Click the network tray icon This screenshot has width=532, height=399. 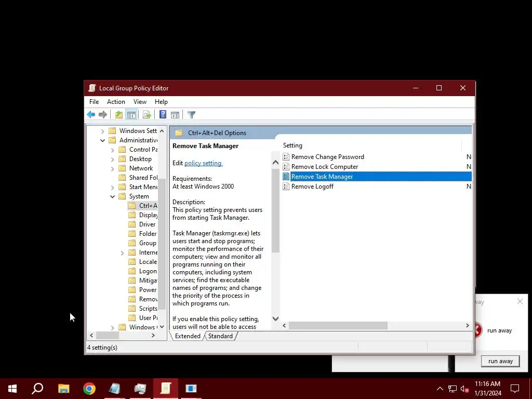point(453,389)
